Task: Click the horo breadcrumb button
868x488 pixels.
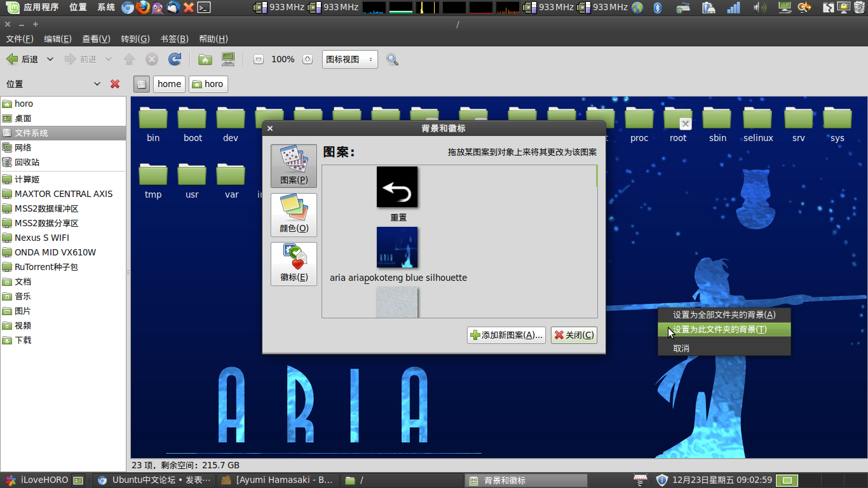Action: (x=208, y=84)
